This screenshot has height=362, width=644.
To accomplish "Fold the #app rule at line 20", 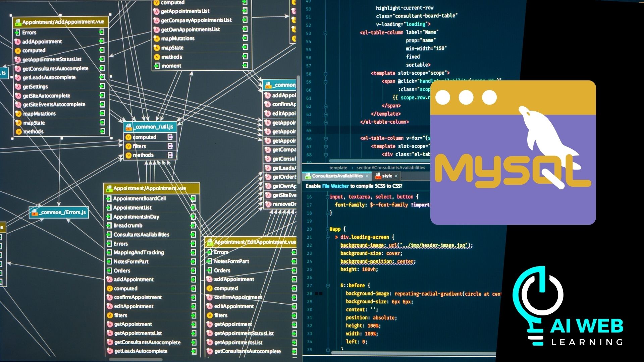I will [328, 229].
